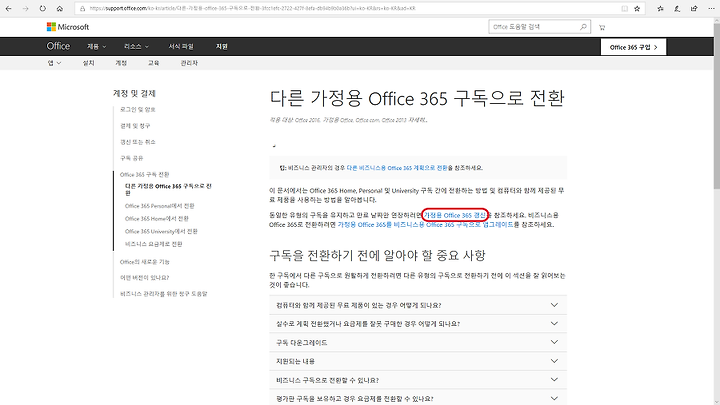Open the 앱 dropdown in the sub navigation
Image resolution: width=720 pixels, height=405 pixels.
[x=54, y=63]
